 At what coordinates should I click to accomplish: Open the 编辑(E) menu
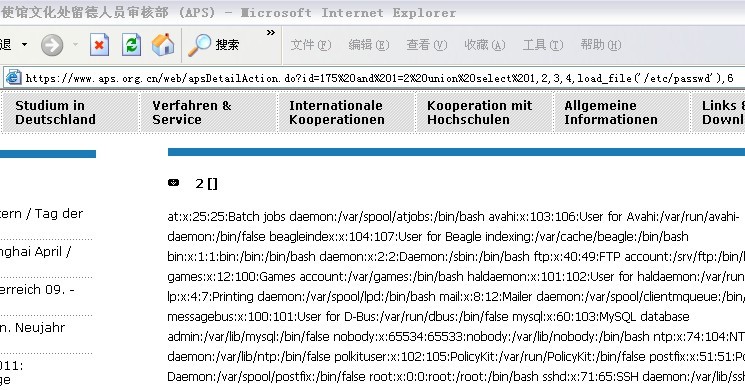click(x=369, y=45)
